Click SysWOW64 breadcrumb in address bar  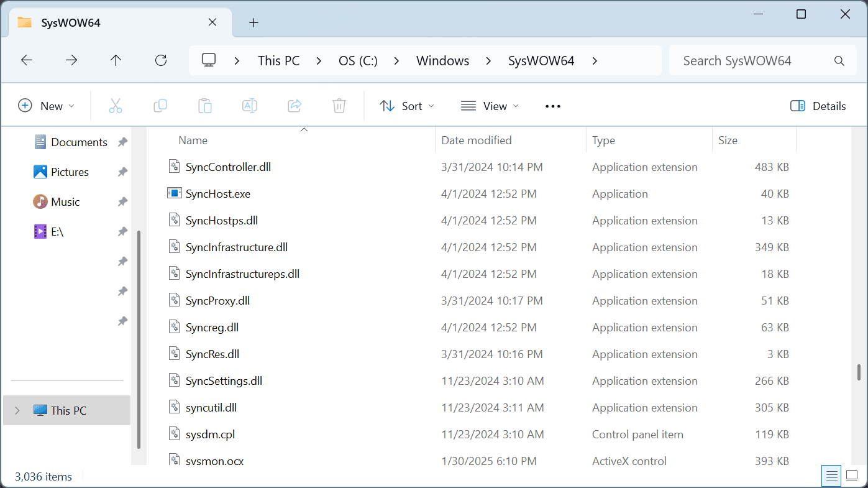pyautogui.click(x=541, y=60)
